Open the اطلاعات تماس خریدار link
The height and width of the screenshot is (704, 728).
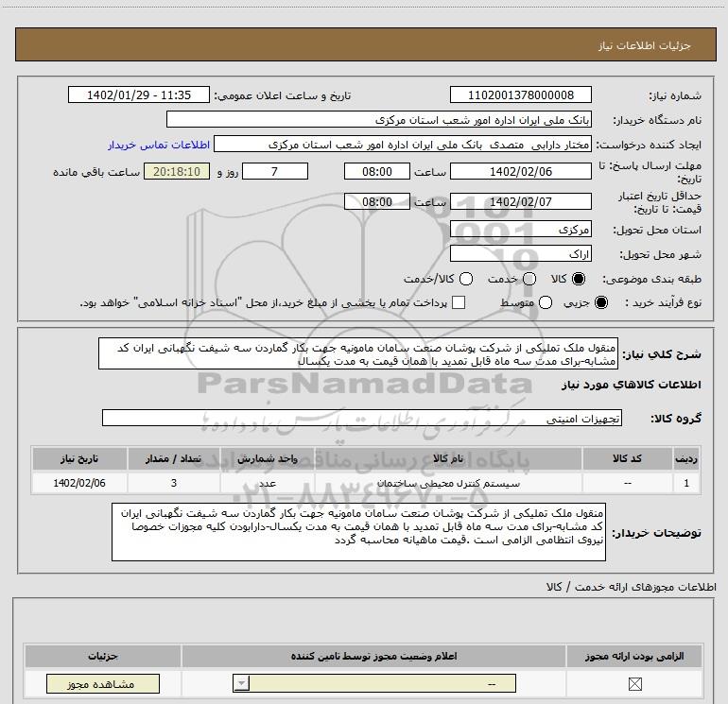pyautogui.click(x=159, y=145)
